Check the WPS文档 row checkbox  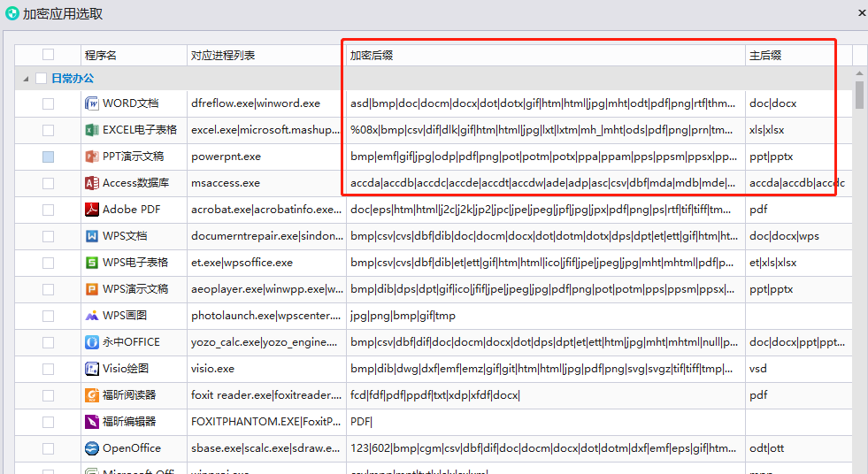click(48, 236)
